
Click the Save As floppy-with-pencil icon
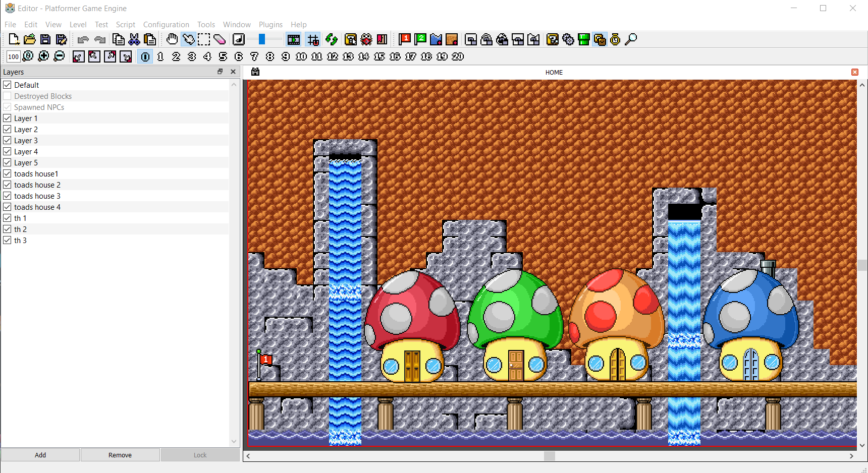click(x=61, y=39)
